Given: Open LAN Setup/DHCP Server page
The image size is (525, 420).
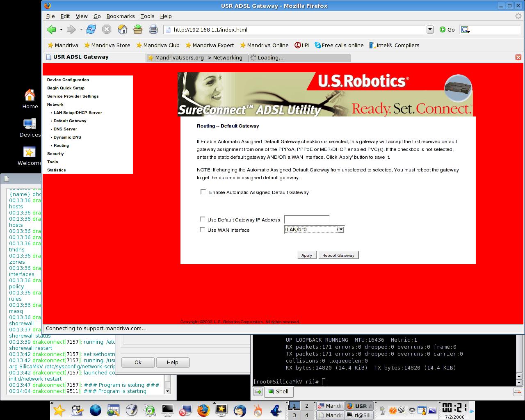Looking at the screenshot, I should coord(78,113).
